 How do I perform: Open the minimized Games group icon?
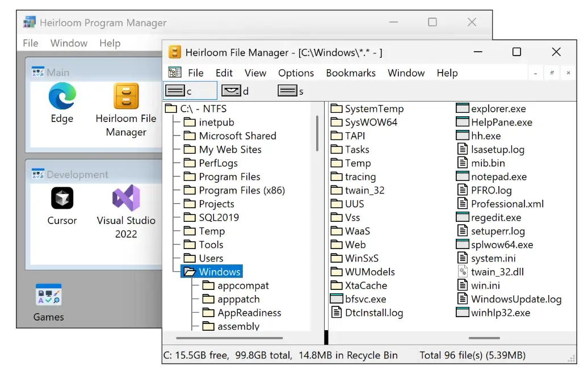(x=48, y=295)
